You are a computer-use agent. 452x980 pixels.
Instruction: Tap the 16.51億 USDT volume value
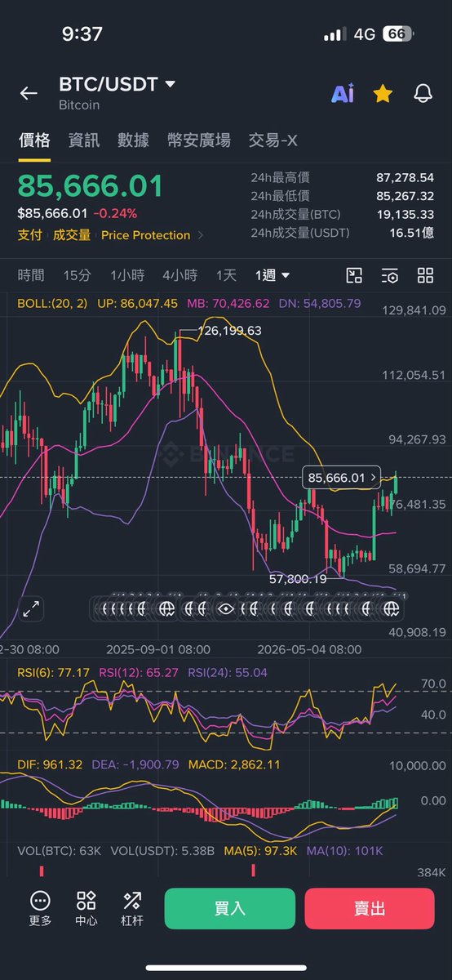coord(411,234)
